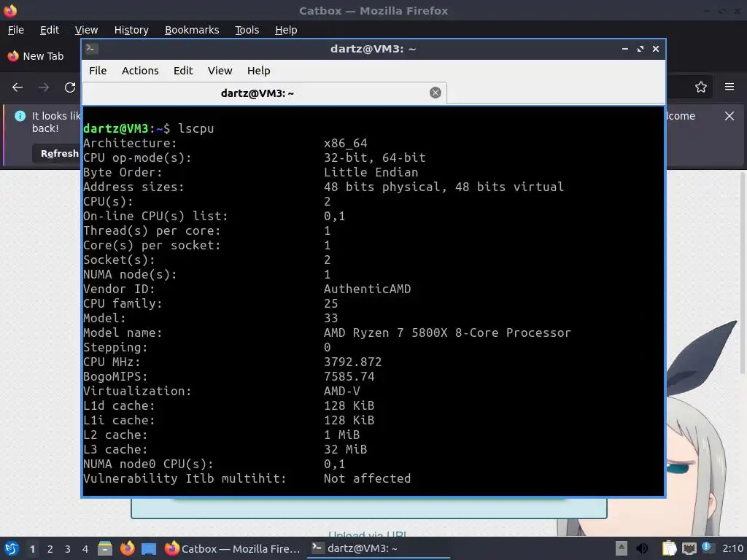Image resolution: width=747 pixels, height=560 pixels.
Task: Click '48 bits physical, 48 bits virtual' text
Action: 444,187
